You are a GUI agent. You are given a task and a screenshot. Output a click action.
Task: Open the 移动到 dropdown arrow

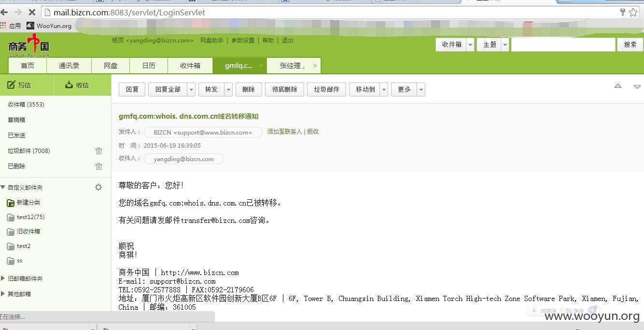tap(384, 89)
